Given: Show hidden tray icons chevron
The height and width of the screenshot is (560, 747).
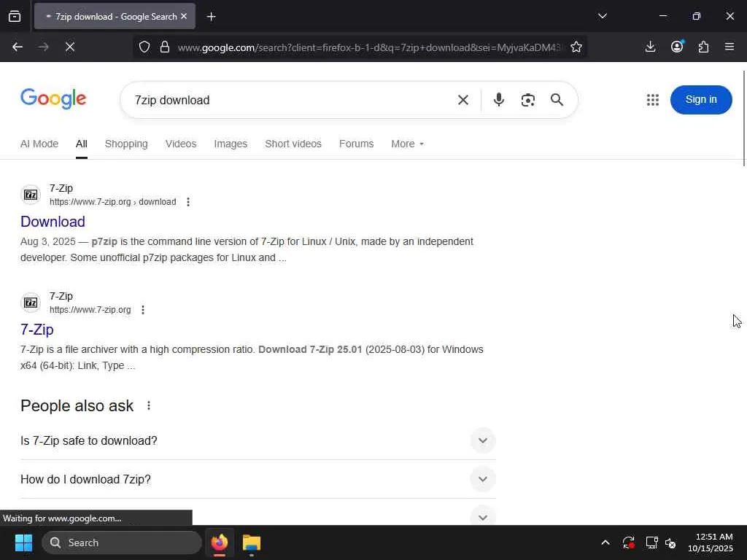Looking at the screenshot, I should click(x=605, y=542).
